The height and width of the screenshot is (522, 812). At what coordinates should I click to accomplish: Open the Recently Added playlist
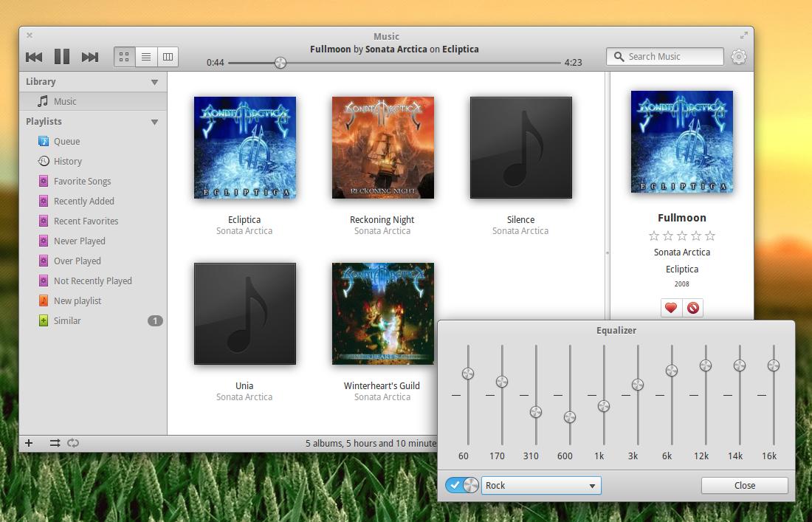pos(93,201)
